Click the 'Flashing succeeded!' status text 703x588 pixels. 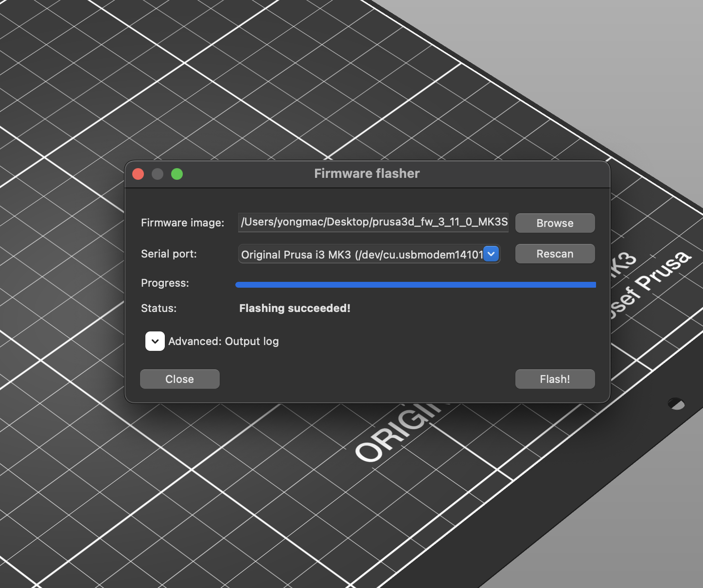pyautogui.click(x=295, y=308)
